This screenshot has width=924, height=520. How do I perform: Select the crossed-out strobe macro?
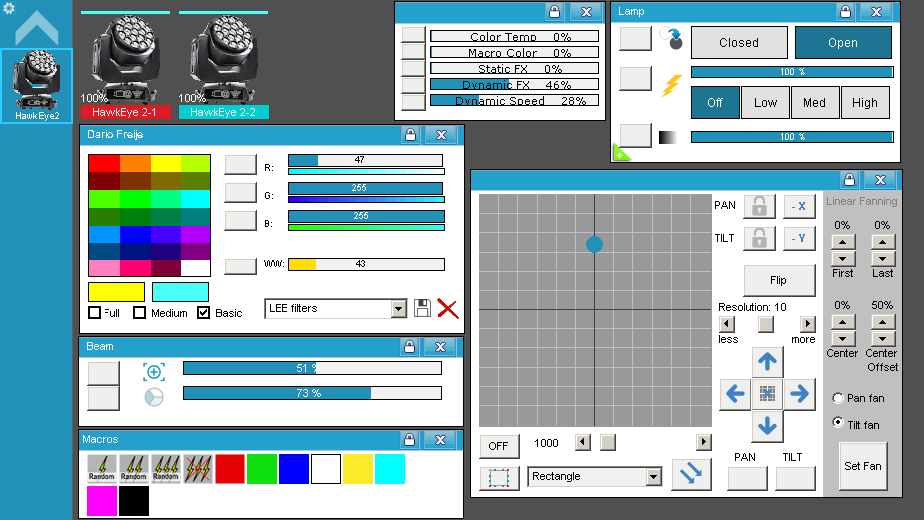(198, 469)
